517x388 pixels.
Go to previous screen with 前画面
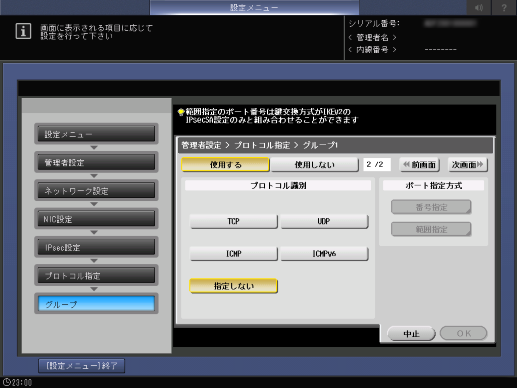[x=420, y=165]
